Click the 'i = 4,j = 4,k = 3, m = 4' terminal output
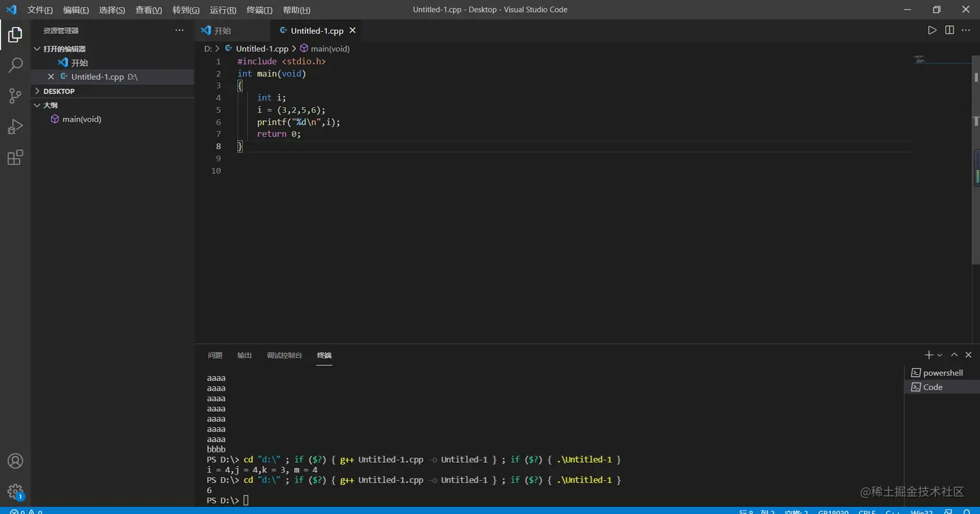Image resolution: width=980 pixels, height=514 pixels. click(x=262, y=470)
